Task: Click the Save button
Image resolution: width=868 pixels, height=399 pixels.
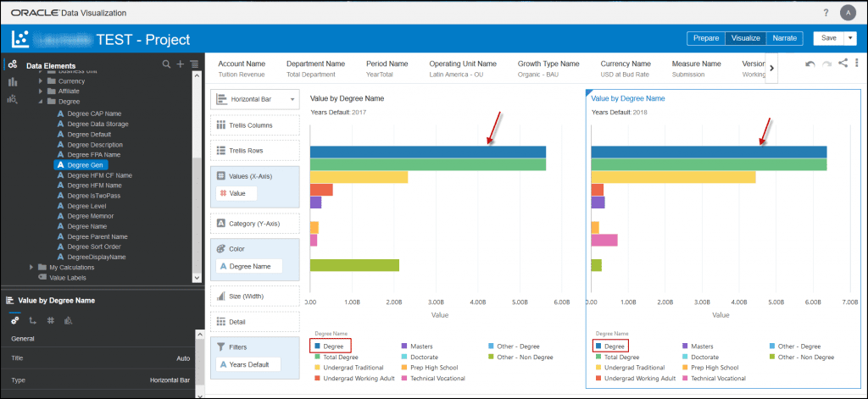Action: pyautogui.click(x=828, y=38)
